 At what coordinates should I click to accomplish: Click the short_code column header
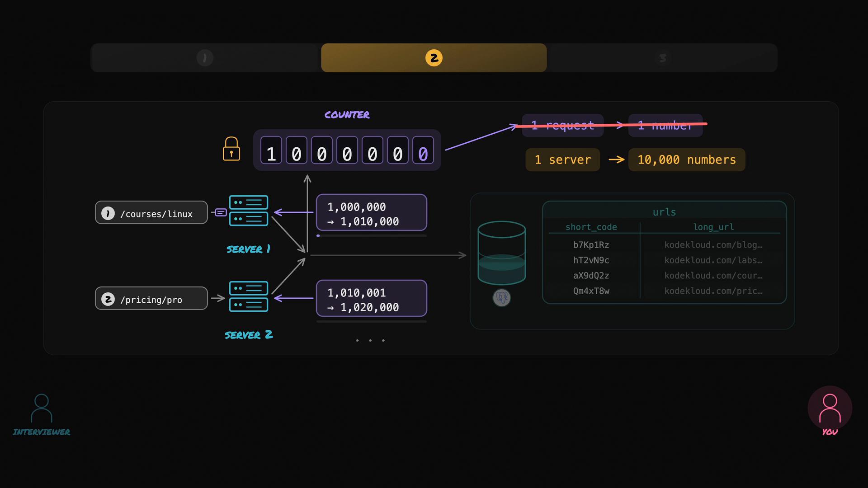pyautogui.click(x=591, y=227)
